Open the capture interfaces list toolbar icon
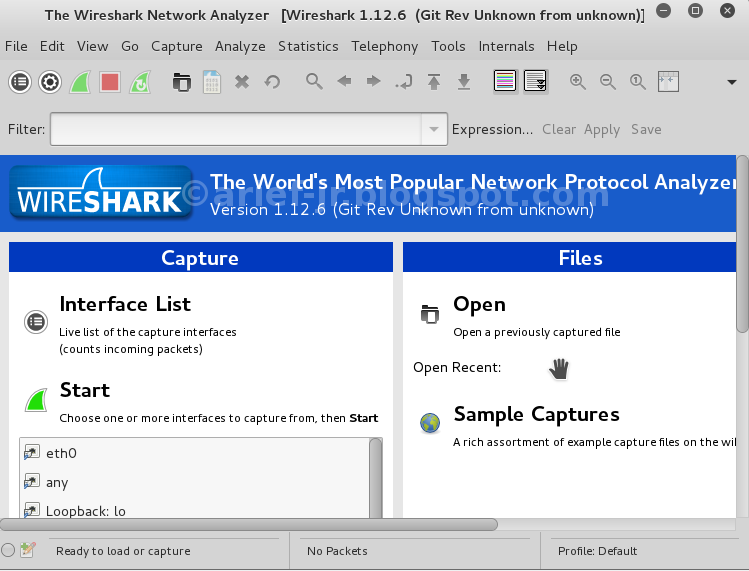This screenshot has height=571, width=749. (20, 82)
